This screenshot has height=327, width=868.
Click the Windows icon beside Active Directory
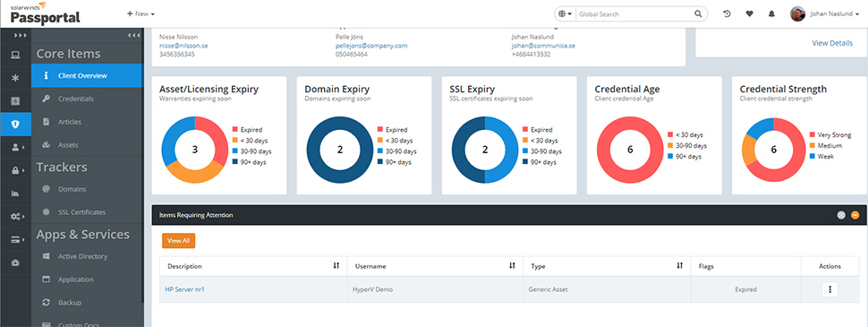point(47,256)
